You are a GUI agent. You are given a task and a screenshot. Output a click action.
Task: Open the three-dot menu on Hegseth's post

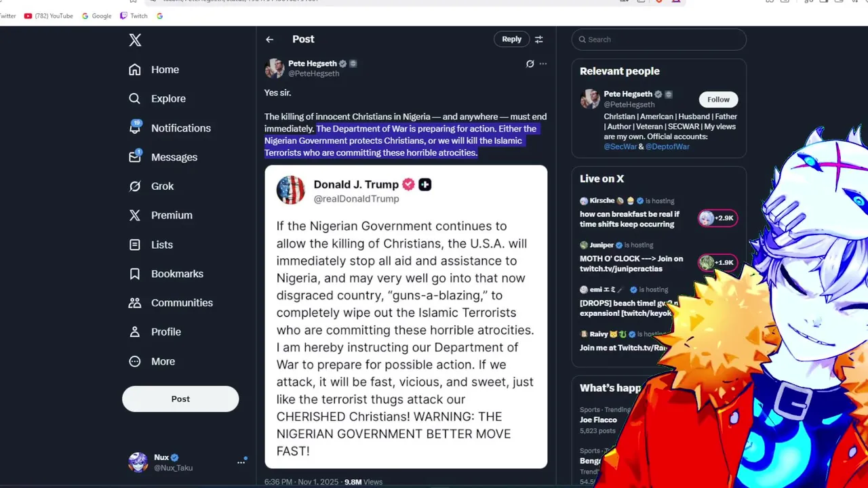pyautogui.click(x=543, y=64)
